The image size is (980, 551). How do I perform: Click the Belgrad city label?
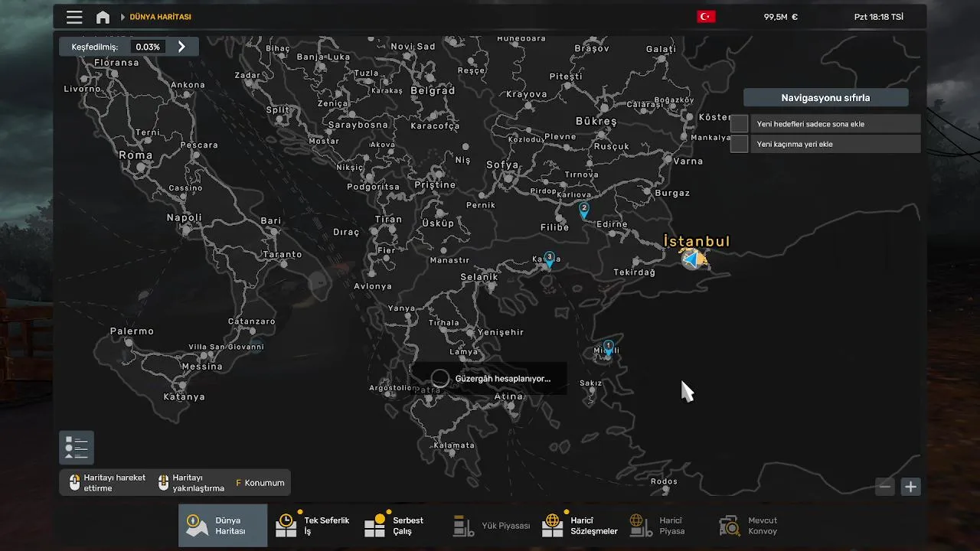(433, 90)
